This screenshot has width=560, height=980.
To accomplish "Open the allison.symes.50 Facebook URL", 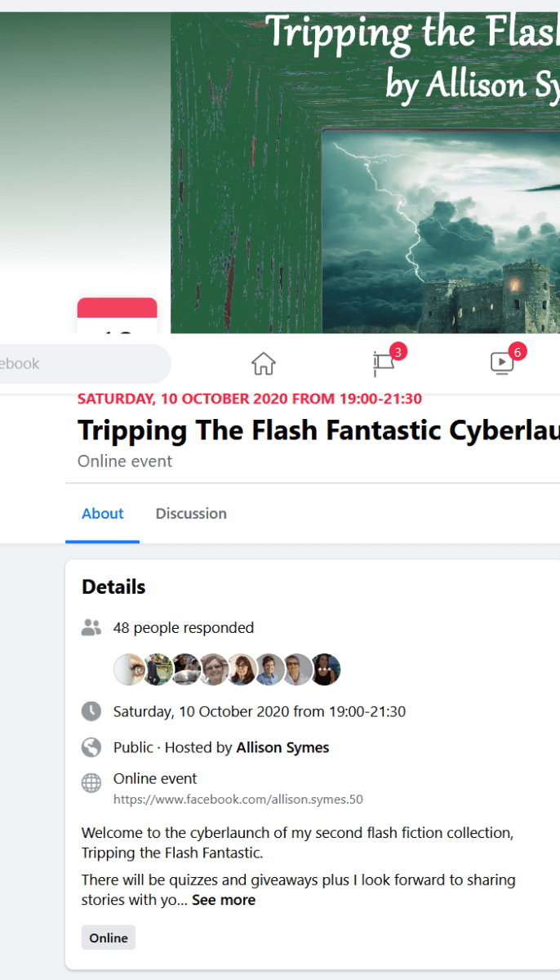I will coord(238,800).
